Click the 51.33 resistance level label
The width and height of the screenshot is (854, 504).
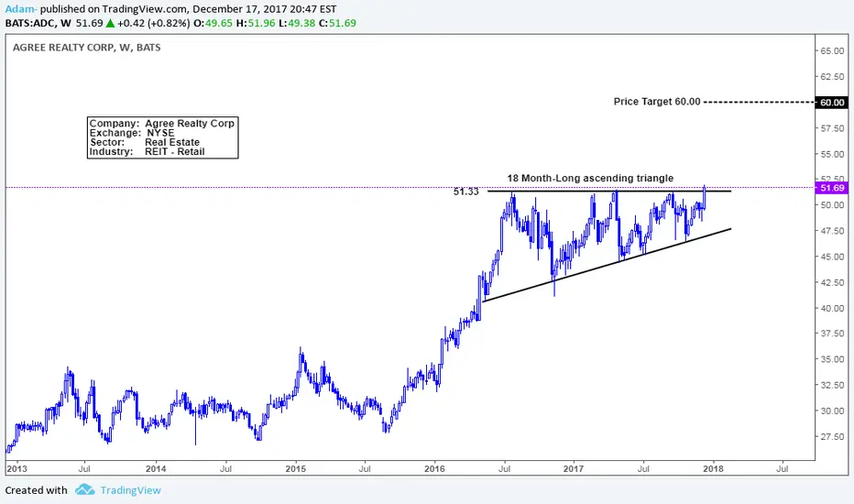[466, 192]
